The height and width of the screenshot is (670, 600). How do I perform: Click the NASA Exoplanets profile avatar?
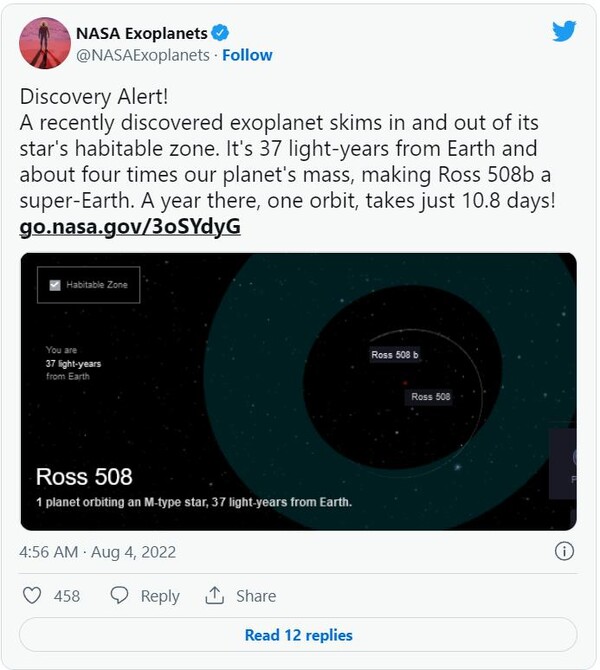click(x=45, y=43)
